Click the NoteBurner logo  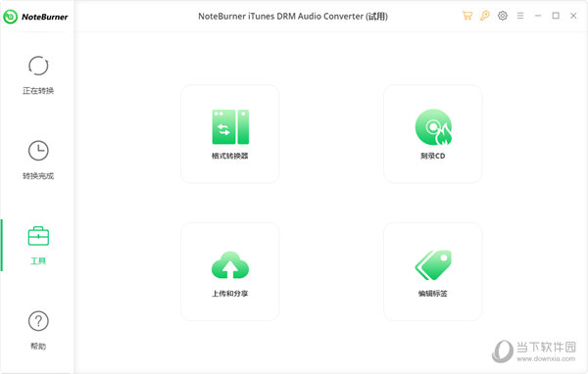click(x=35, y=17)
